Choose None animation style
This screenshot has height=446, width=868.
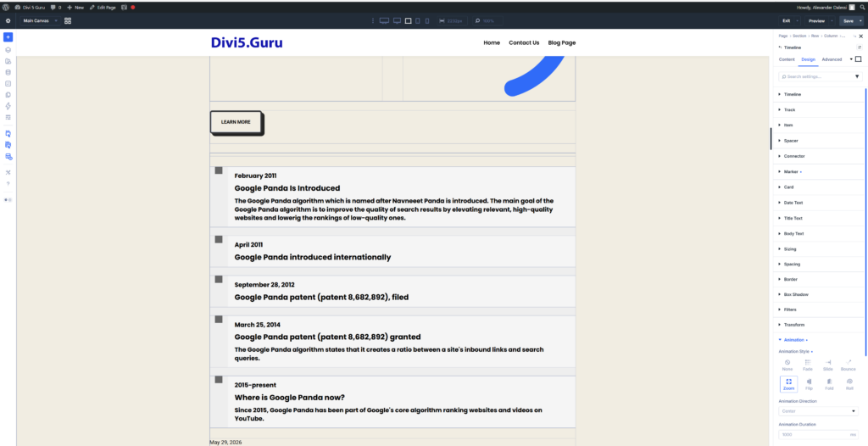click(787, 365)
